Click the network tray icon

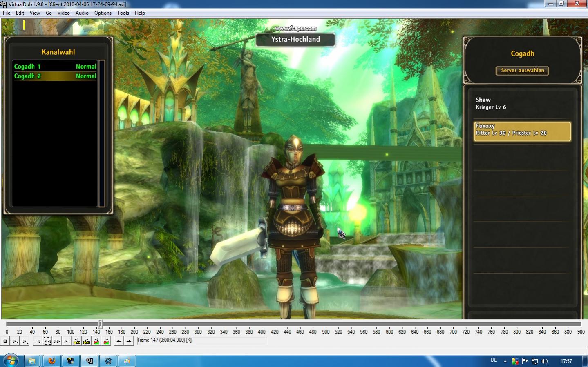click(534, 361)
